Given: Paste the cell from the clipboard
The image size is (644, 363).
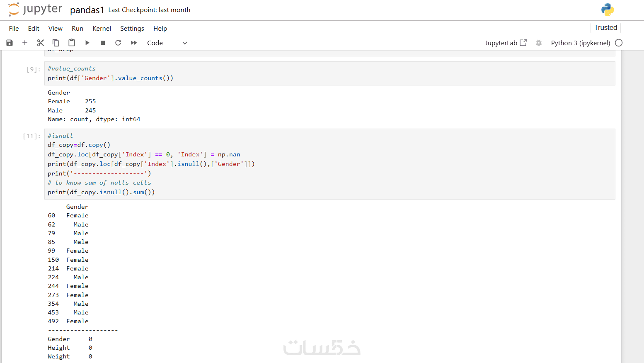Looking at the screenshot, I should point(72,43).
